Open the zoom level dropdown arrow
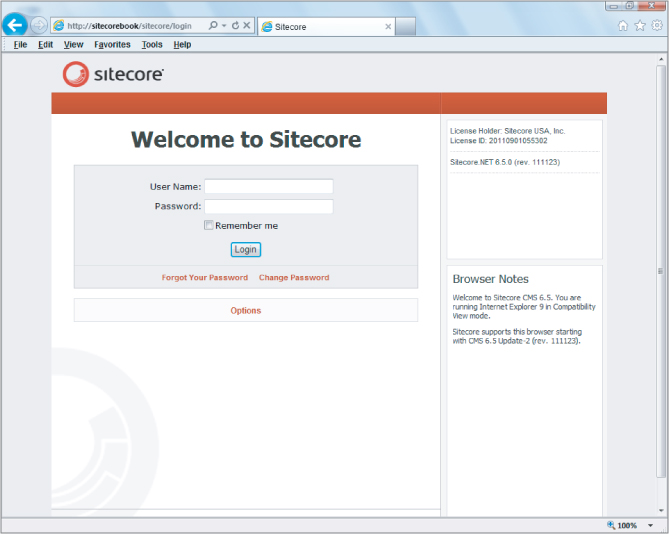This screenshot has width=669, height=534. [650, 525]
